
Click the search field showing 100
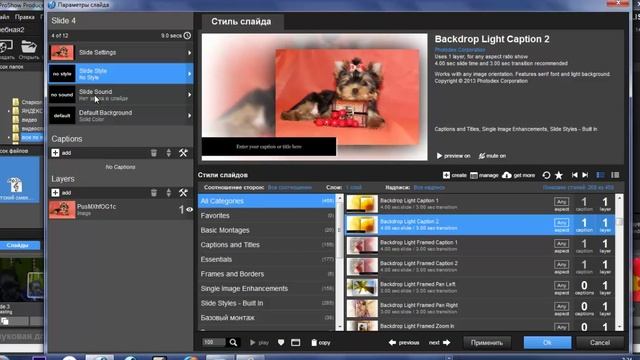click(x=213, y=342)
